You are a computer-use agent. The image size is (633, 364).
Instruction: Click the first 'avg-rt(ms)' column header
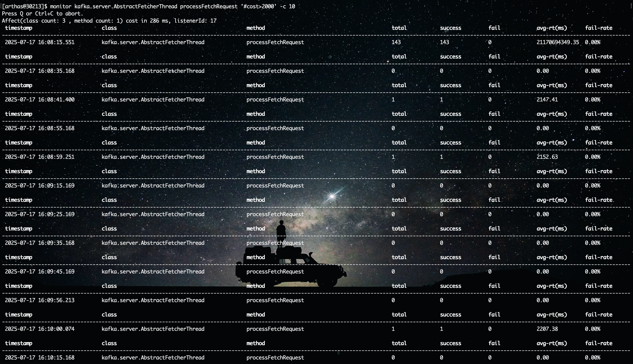tap(552, 28)
